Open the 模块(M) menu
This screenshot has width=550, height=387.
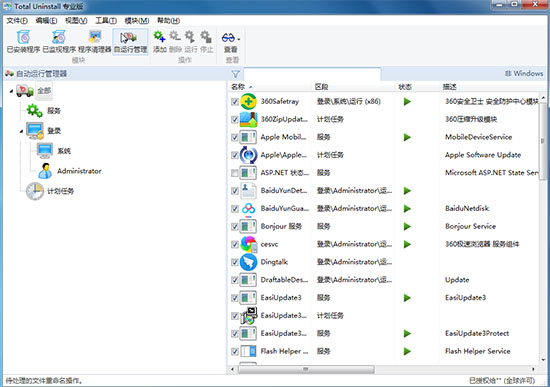point(137,21)
